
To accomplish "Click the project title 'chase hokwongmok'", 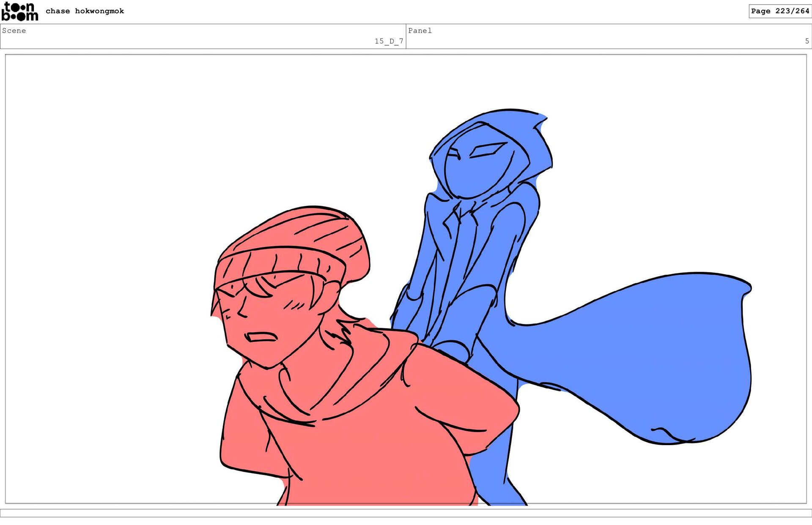I will point(85,11).
